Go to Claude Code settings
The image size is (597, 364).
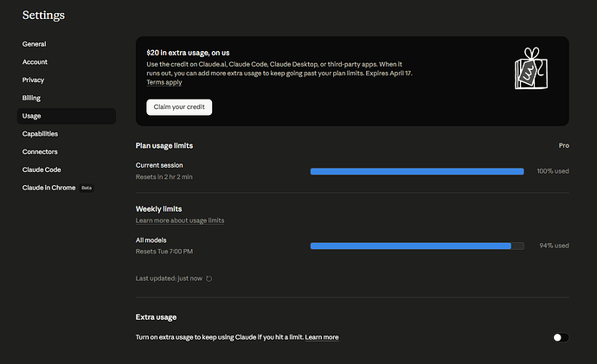tap(42, 169)
